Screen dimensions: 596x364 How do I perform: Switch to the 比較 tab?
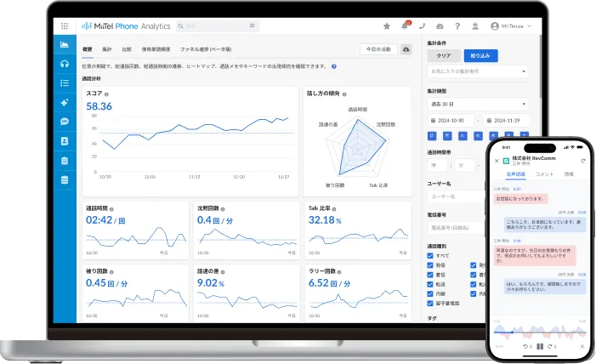tap(127, 50)
